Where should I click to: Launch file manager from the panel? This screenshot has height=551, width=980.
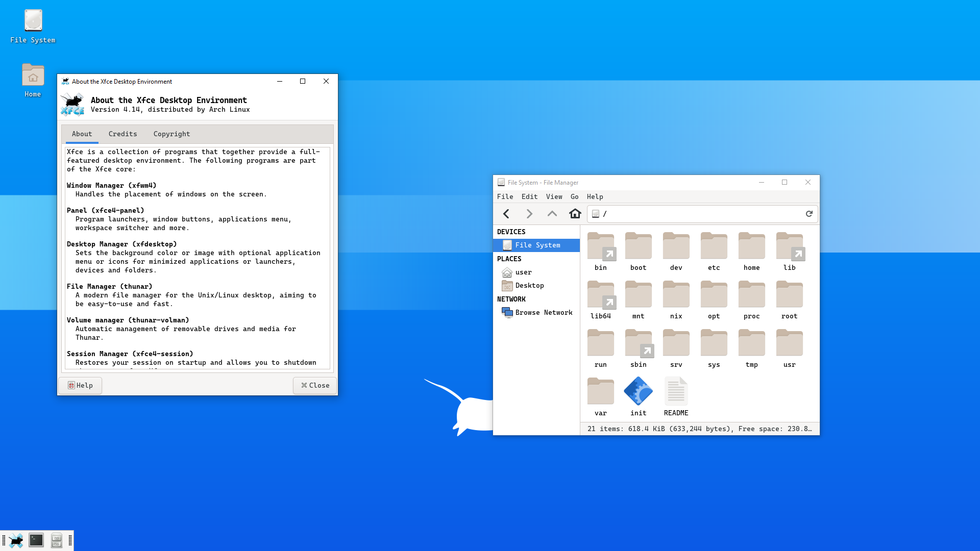click(57, 540)
